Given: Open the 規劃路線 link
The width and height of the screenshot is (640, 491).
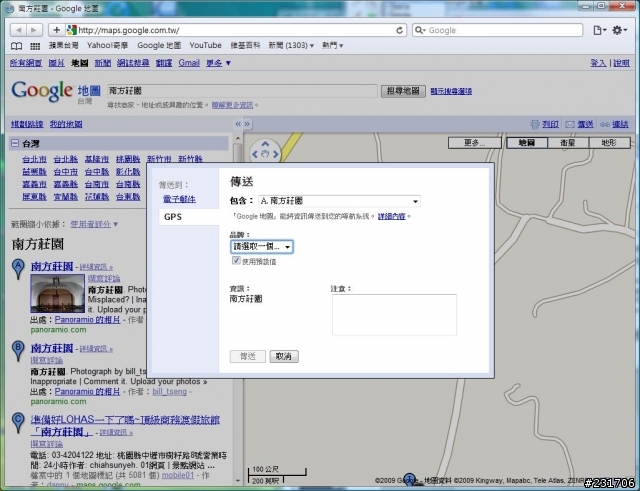Looking at the screenshot, I should pyautogui.click(x=27, y=124).
